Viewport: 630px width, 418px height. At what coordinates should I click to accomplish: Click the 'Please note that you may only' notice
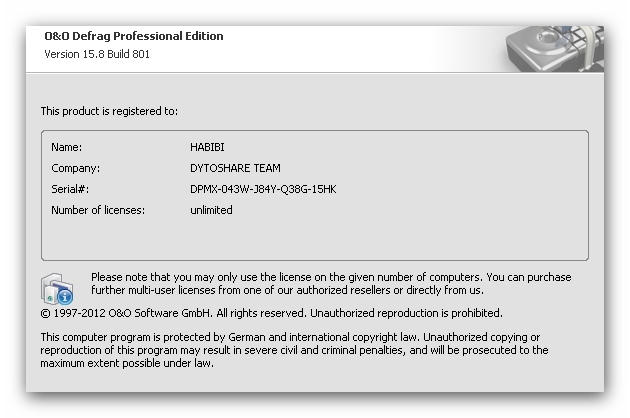point(331,283)
